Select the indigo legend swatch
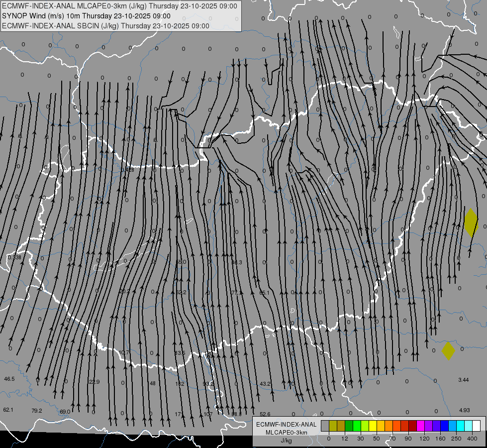This screenshot has height=448, width=487. click(437, 426)
